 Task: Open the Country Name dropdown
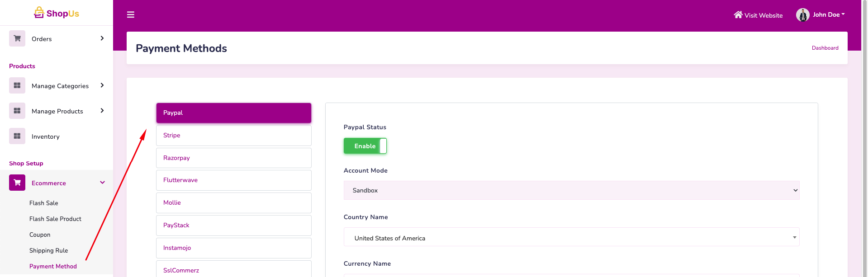pyautogui.click(x=571, y=237)
